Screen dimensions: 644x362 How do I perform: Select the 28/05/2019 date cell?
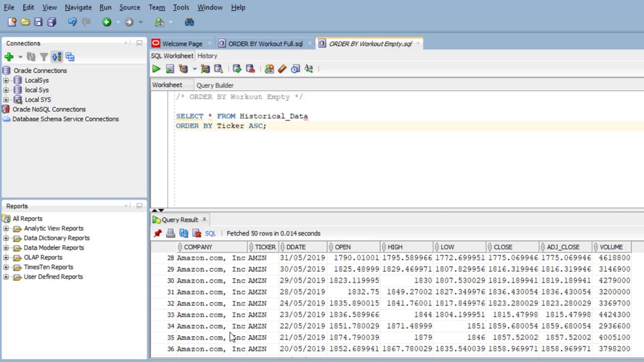point(302,292)
